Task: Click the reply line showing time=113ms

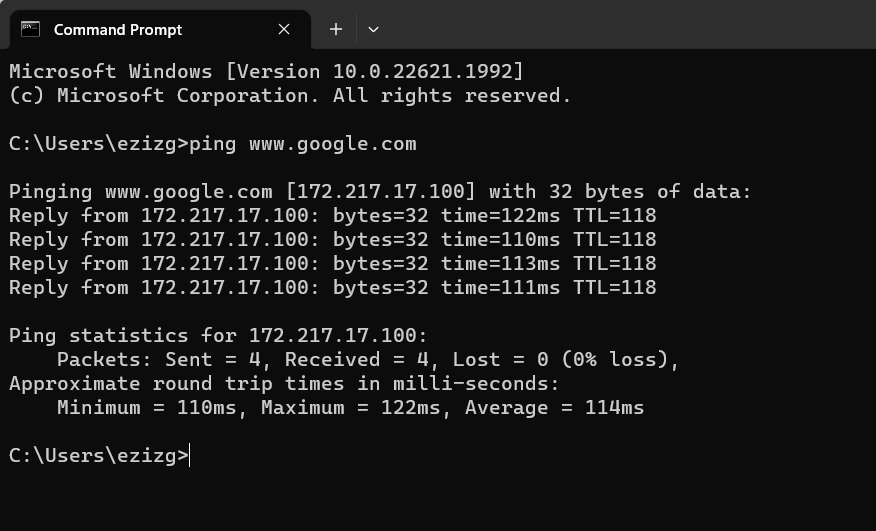Action: [332, 264]
